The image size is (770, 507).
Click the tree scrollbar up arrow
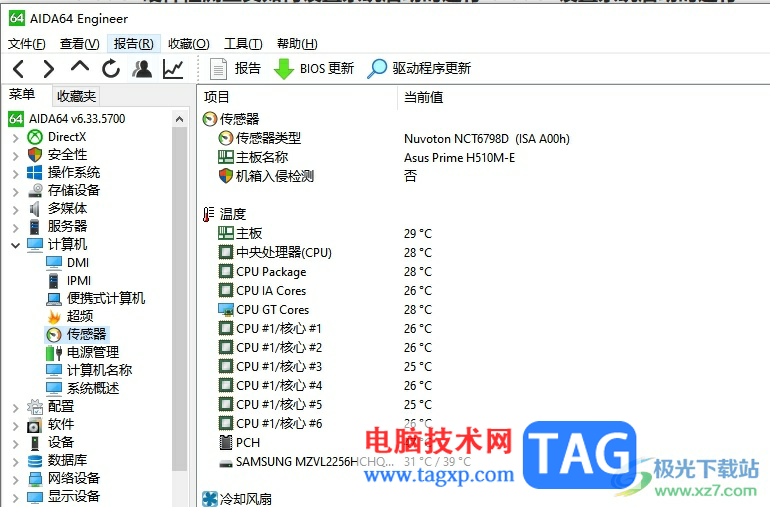[180, 119]
